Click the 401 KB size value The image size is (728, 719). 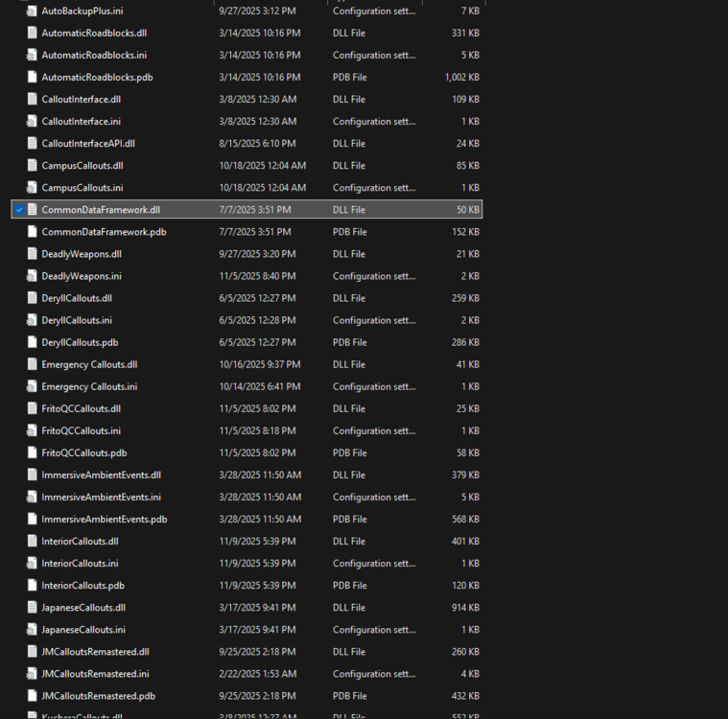point(466,542)
